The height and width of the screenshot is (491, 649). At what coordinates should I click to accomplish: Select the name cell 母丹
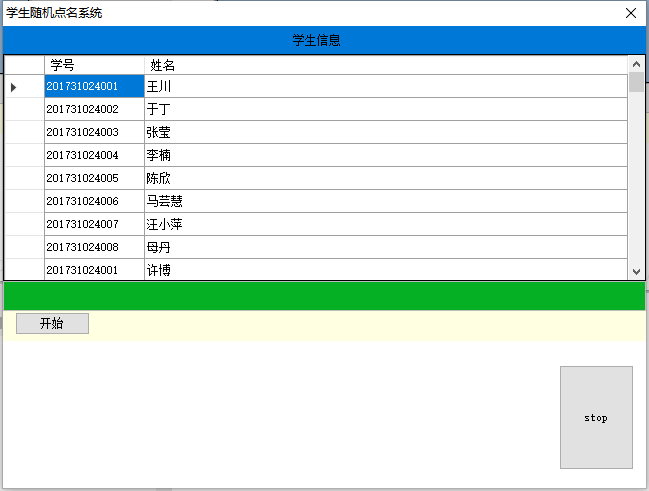(386, 247)
